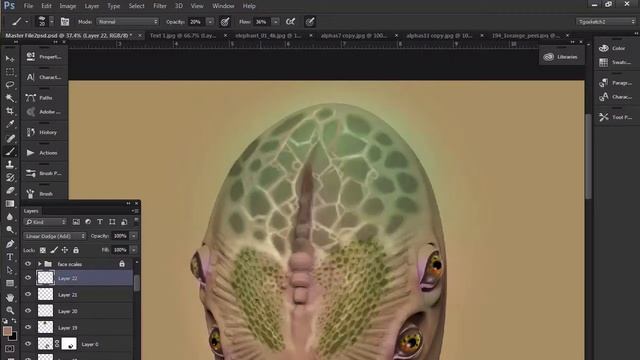Open brush Flow slider dropdown arrow

[276, 22]
